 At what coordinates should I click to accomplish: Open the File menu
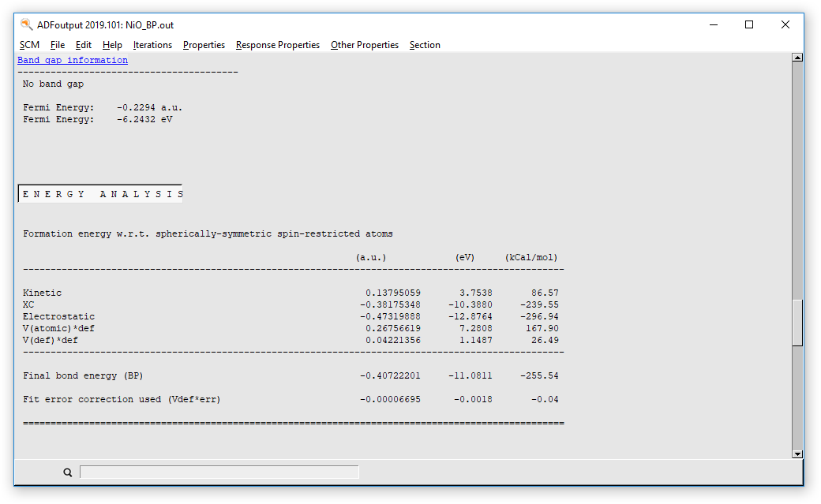[x=58, y=45]
